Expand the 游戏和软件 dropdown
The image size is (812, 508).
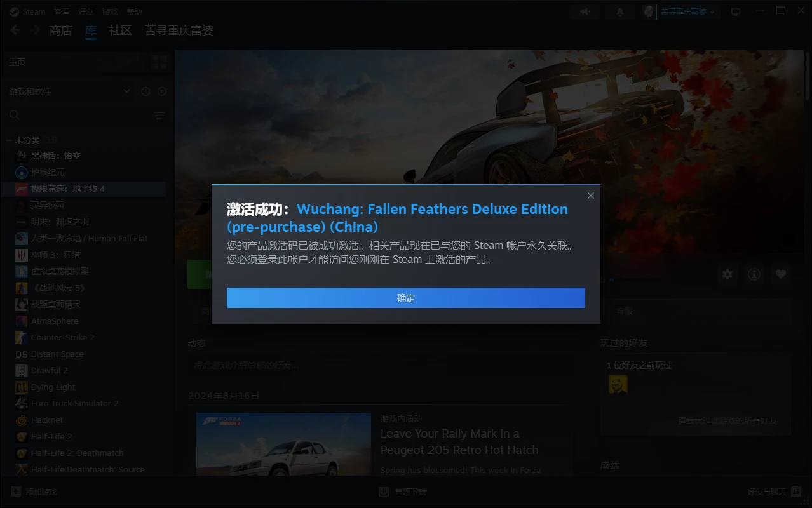126,91
